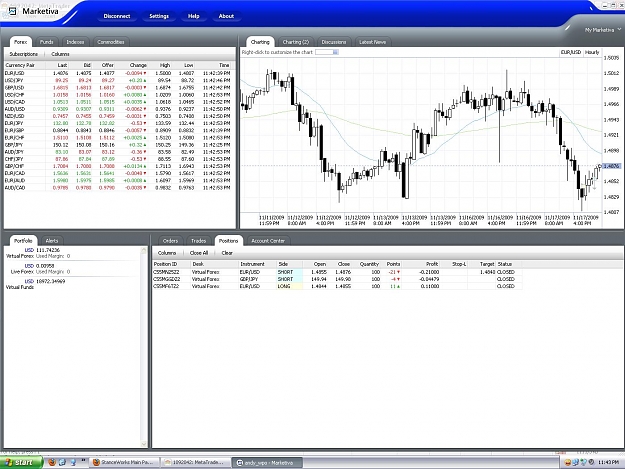Click the smiley face system tray icon

pyautogui.click(x=568, y=462)
